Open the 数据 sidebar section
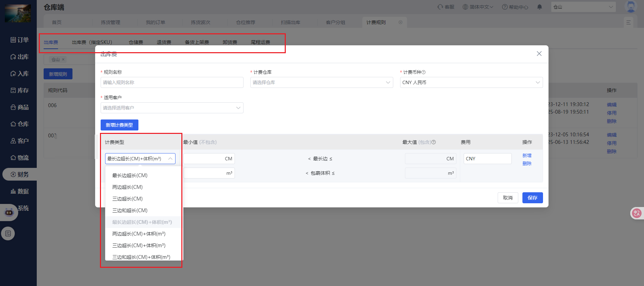644x286 pixels. pyautogui.click(x=20, y=191)
